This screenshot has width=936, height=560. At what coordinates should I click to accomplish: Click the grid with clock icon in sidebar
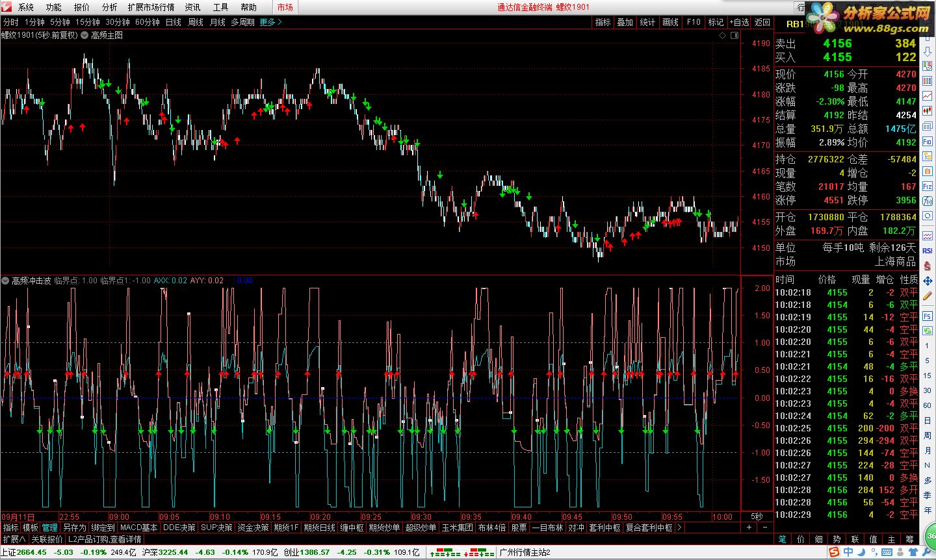tap(928, 66)
